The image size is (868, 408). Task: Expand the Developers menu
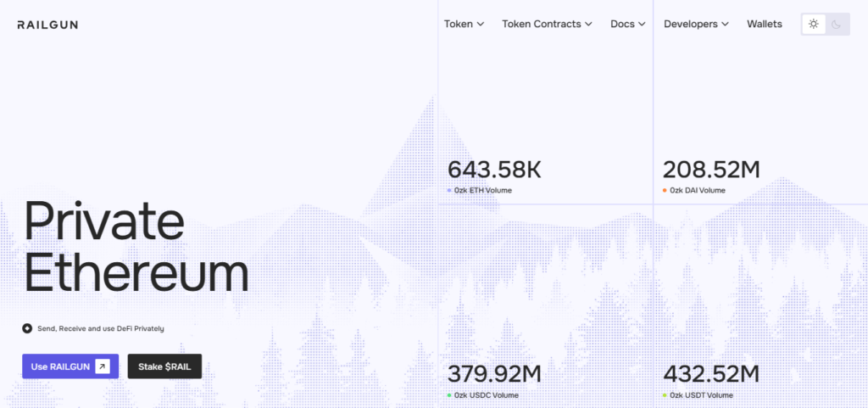coord(696,25)
